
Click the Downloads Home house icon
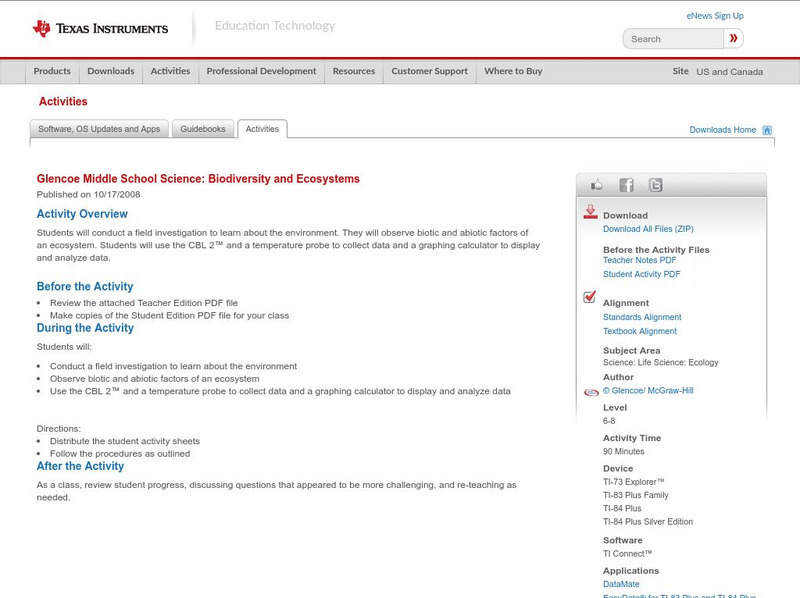[x=767, y=130]
